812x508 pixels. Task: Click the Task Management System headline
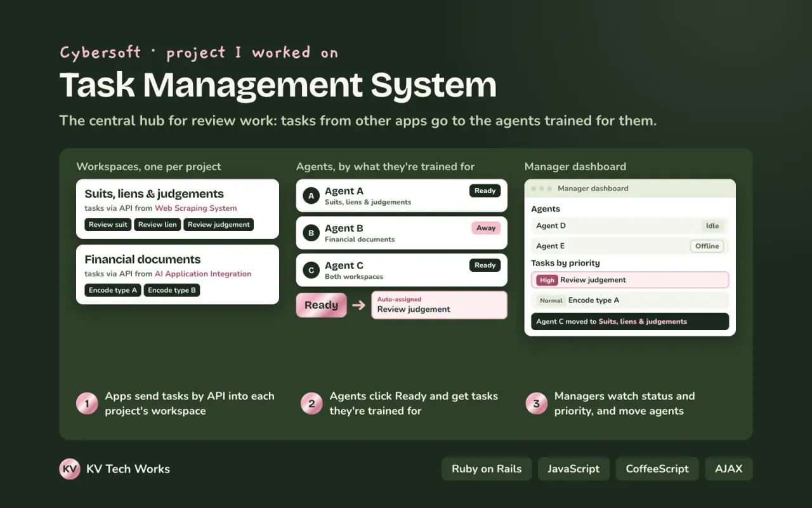point(278,85)
